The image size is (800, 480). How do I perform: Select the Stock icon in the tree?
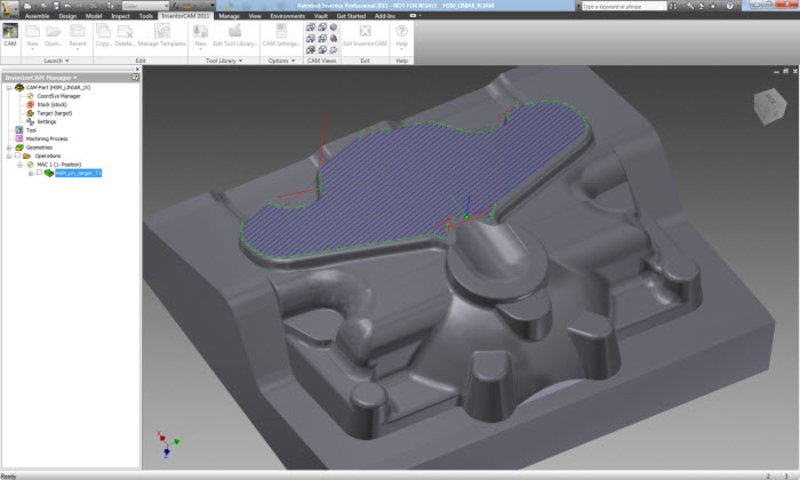pyautogui.click(x=30, y=104)
